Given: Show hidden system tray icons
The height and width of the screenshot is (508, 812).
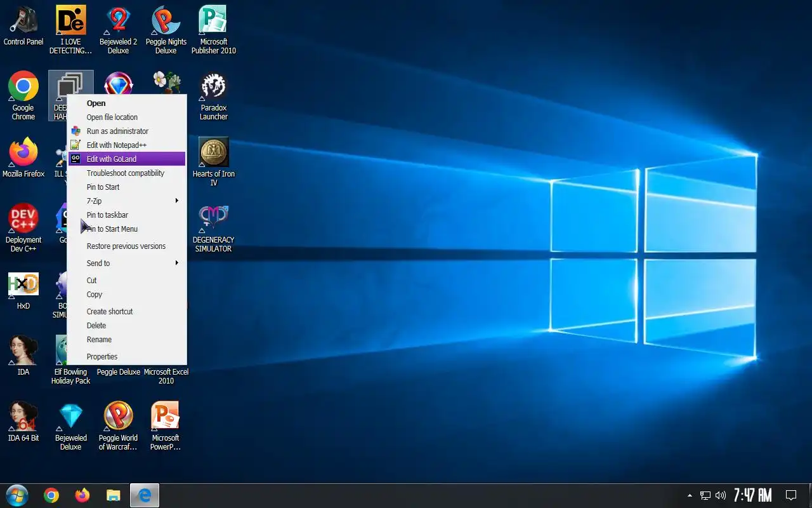Looking at the screenshot, I should (x=690, y=495).
